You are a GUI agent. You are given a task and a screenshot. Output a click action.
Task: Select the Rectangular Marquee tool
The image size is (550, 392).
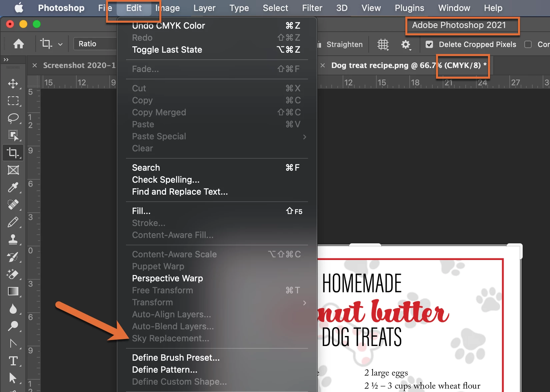point(13,101)
